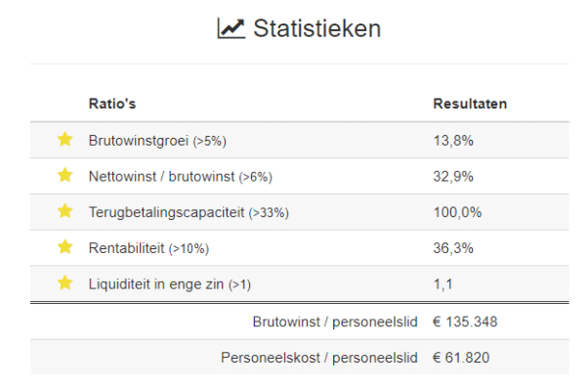Click the 100,0% result value
The height and width of the screenshot is (388, 588).
(457, 212)
